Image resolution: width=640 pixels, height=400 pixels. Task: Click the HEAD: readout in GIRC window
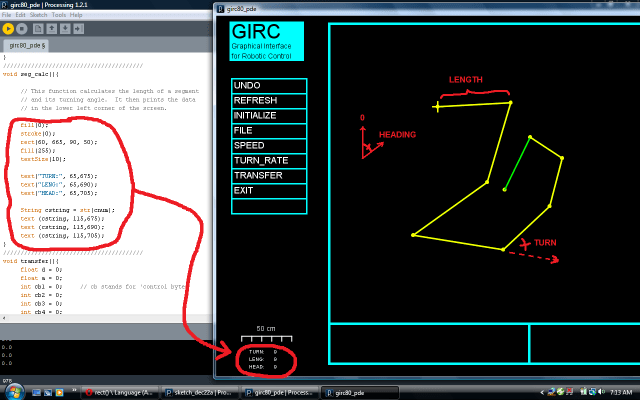tap(263, 367)
